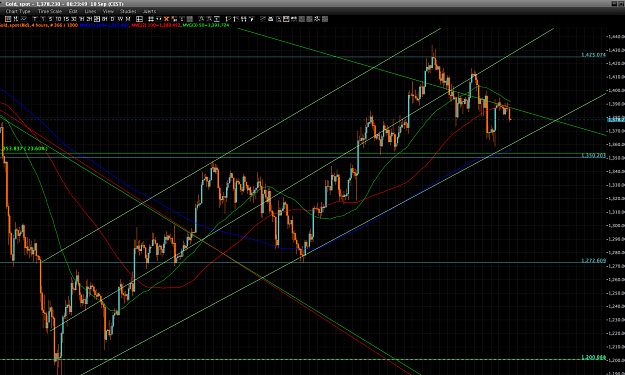Viewport: 625px width, 375px height.
Task: Set the 15-minute time scale
Action: click(66, 19)
